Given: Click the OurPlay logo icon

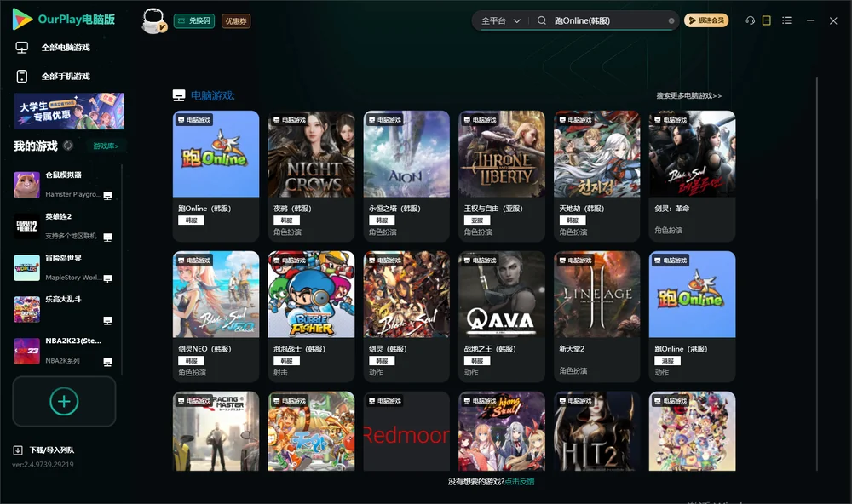Looking at the screenshot, I should 22,20.
